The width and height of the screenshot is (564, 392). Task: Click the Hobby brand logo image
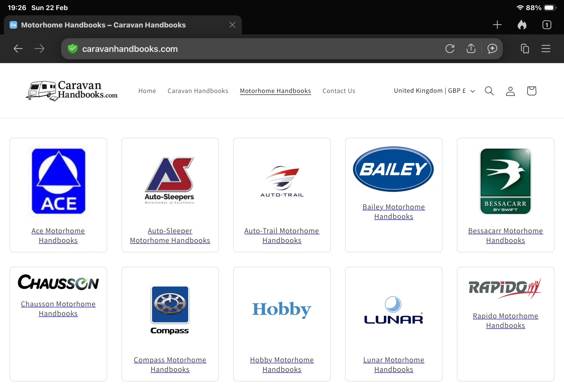(x=282, y=309)
